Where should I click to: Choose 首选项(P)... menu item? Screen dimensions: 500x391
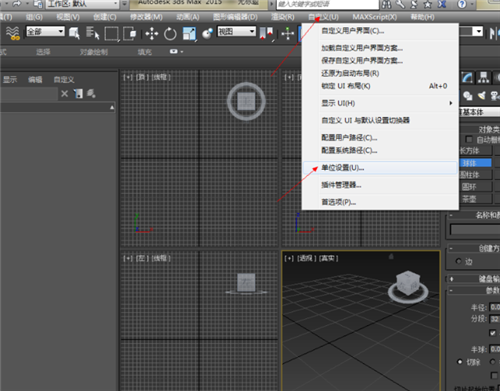point(380,202)
